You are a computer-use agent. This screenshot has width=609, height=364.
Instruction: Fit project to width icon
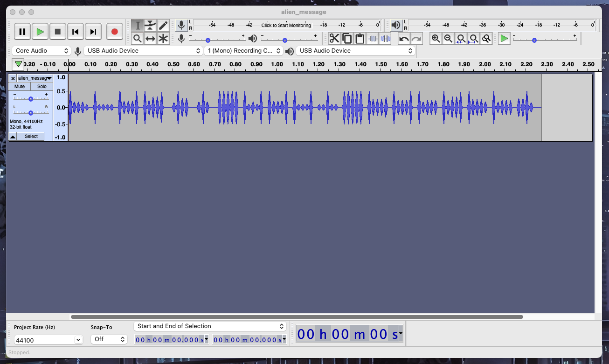(x=473, y=38)
